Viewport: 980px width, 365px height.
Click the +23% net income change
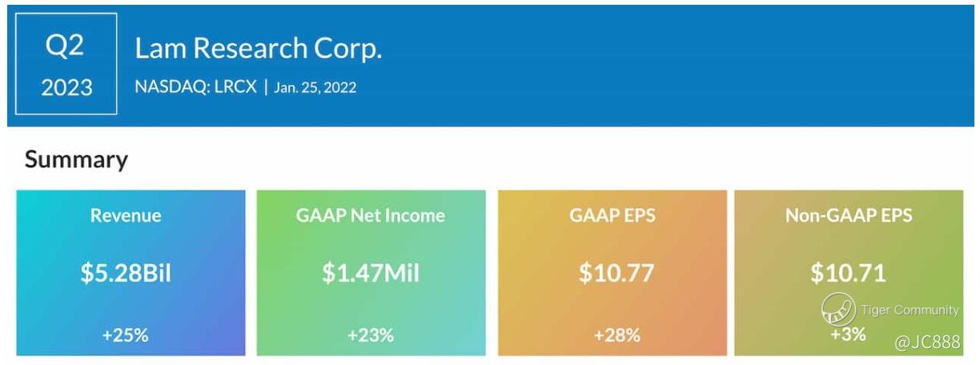pyautogui.click(x=371, y=335)
